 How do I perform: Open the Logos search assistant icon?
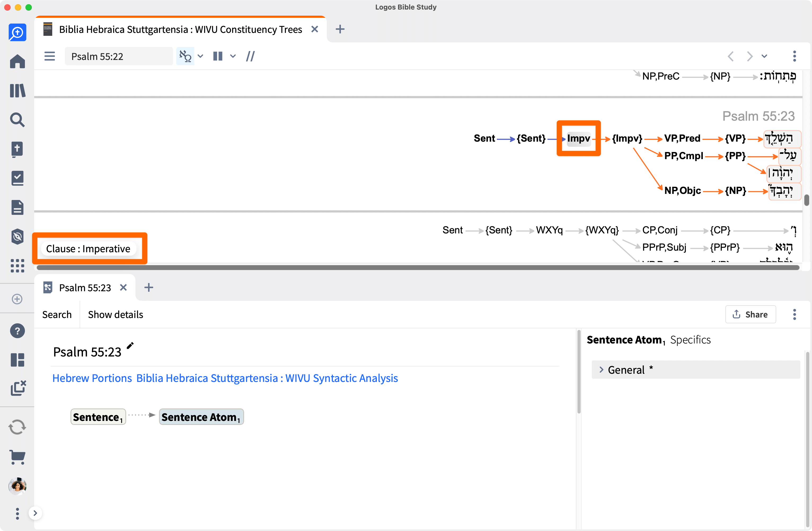pos(17,32)
